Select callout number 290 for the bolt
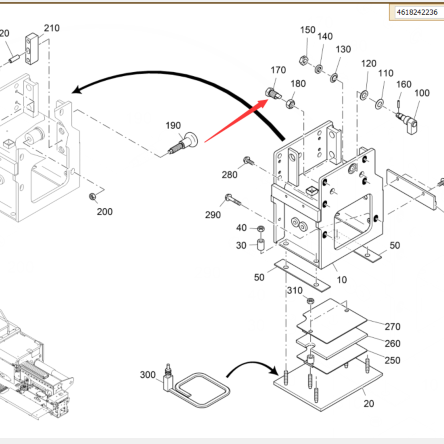This screenshot has width=444, height=444. (213, 215)
